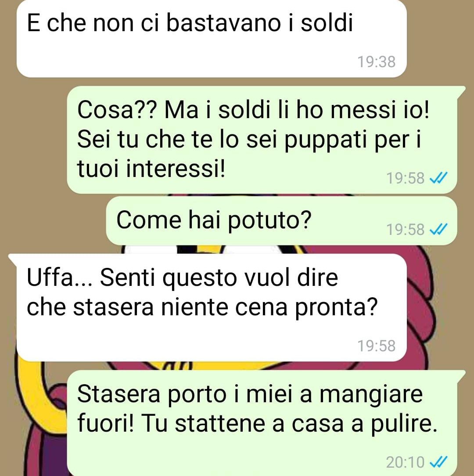
Task: Tap the 20:10 timestamp
Action: tap(405, 462)
